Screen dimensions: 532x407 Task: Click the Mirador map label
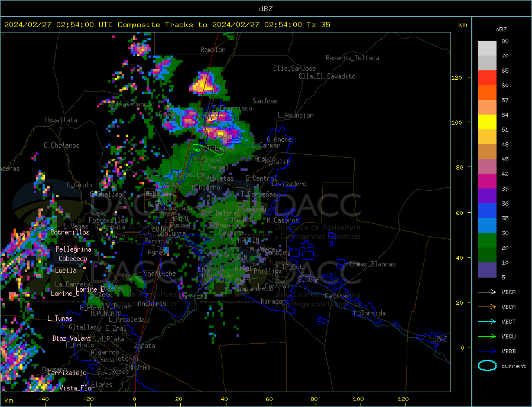pos(273,301)
